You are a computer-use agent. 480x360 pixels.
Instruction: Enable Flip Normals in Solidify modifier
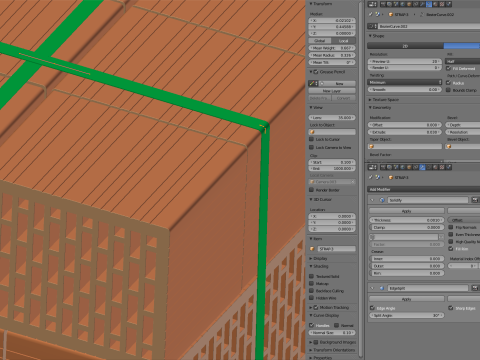(451, 227)
